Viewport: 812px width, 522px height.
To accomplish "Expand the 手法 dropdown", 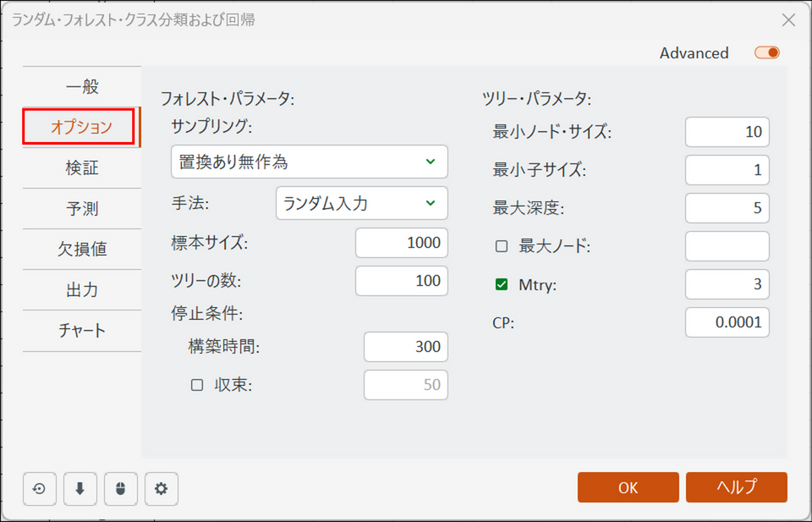I will click(361, 203).
